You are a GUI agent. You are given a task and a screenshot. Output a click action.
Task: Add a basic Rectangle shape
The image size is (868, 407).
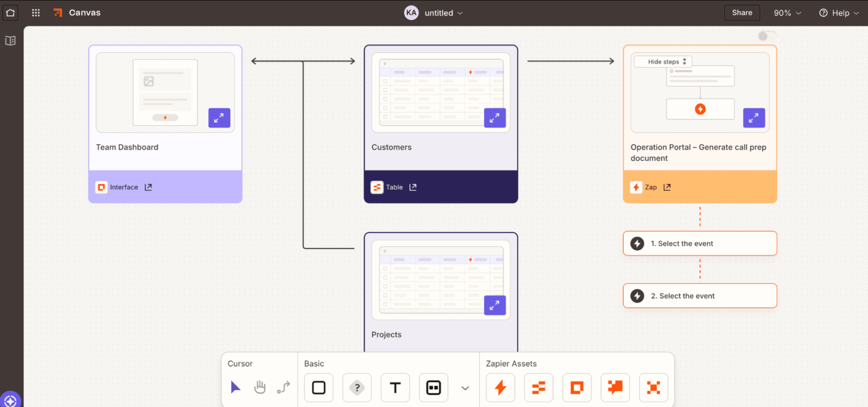click(x=318, y=387)
